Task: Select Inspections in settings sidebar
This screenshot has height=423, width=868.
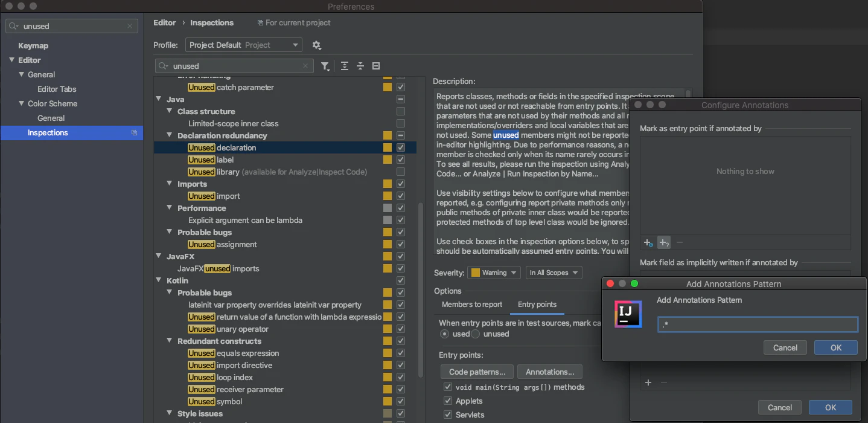Action: pos(72,133)
